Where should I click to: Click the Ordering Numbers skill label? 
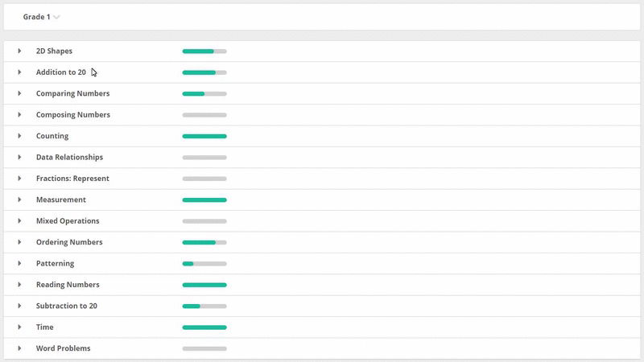(69, 242)
